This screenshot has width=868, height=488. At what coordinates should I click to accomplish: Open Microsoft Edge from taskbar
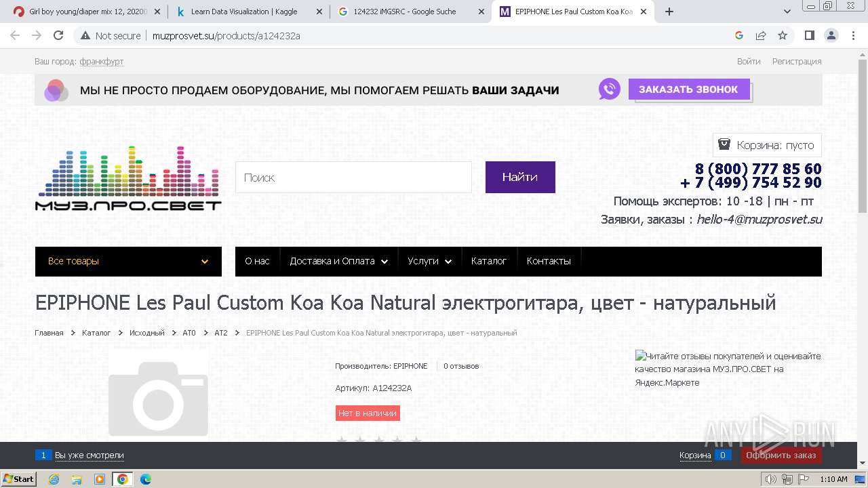tap(146, 479)
